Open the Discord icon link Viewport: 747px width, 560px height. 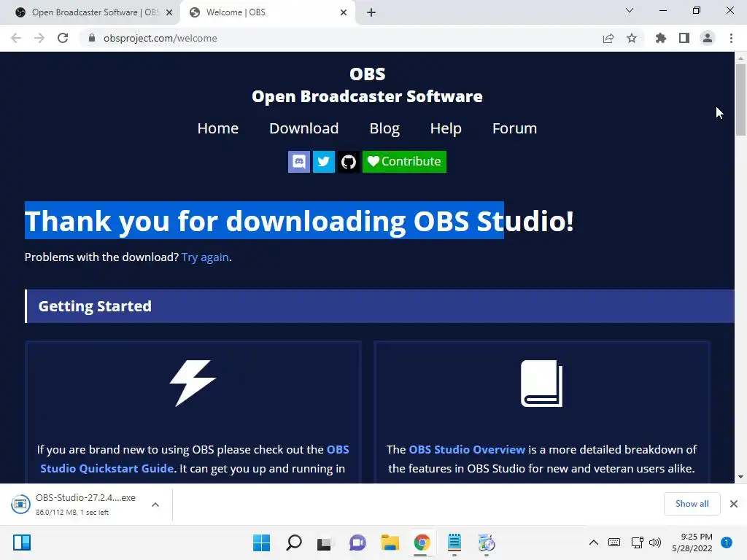point(298,162)
